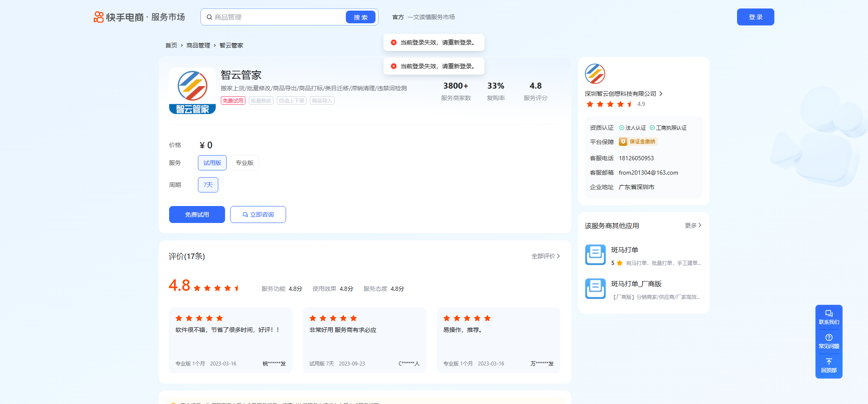The height and width of the screenshot is (404, 868).
Task: Click 服务功能 4.8分 score
Action: (x=282, y=289)
